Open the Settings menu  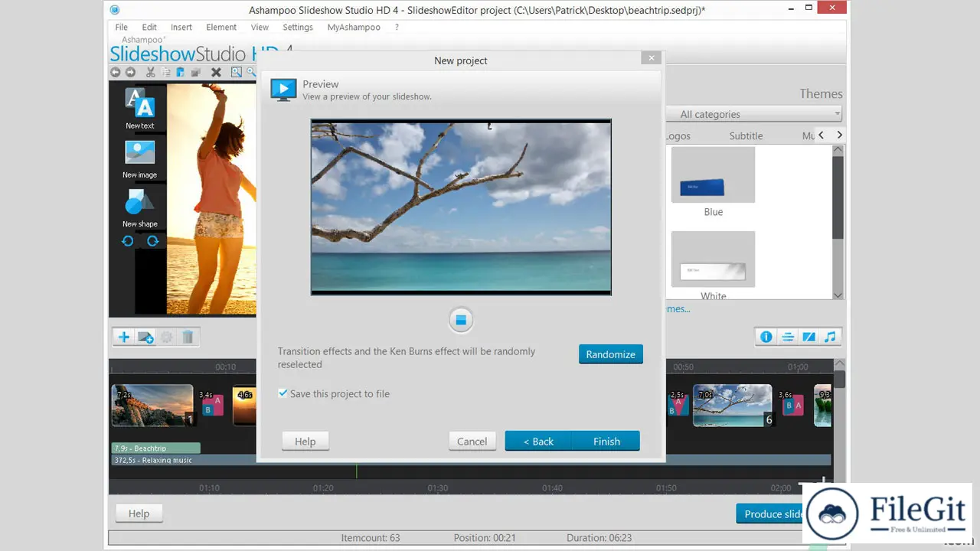point(298,27)
